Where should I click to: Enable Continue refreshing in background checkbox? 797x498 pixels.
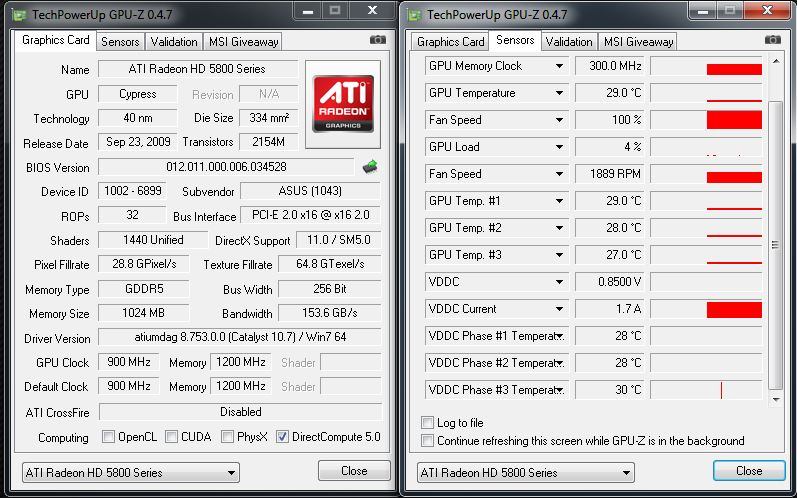point(427,441)
